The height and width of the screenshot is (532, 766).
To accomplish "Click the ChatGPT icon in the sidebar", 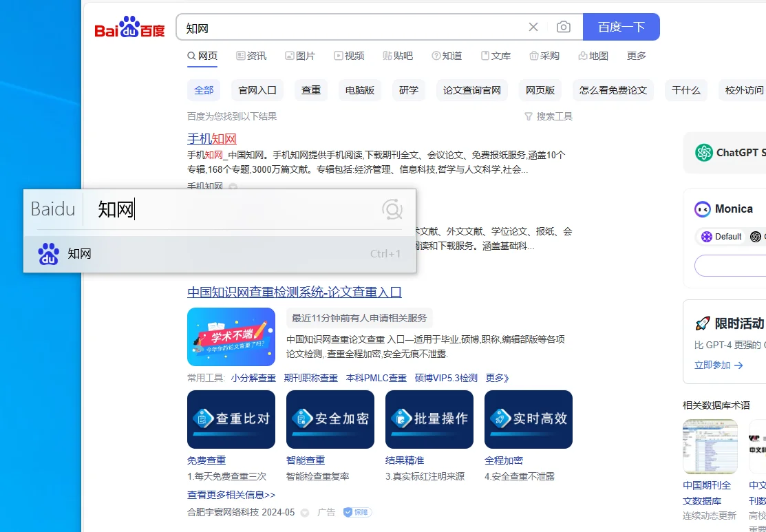I will 704,152.
